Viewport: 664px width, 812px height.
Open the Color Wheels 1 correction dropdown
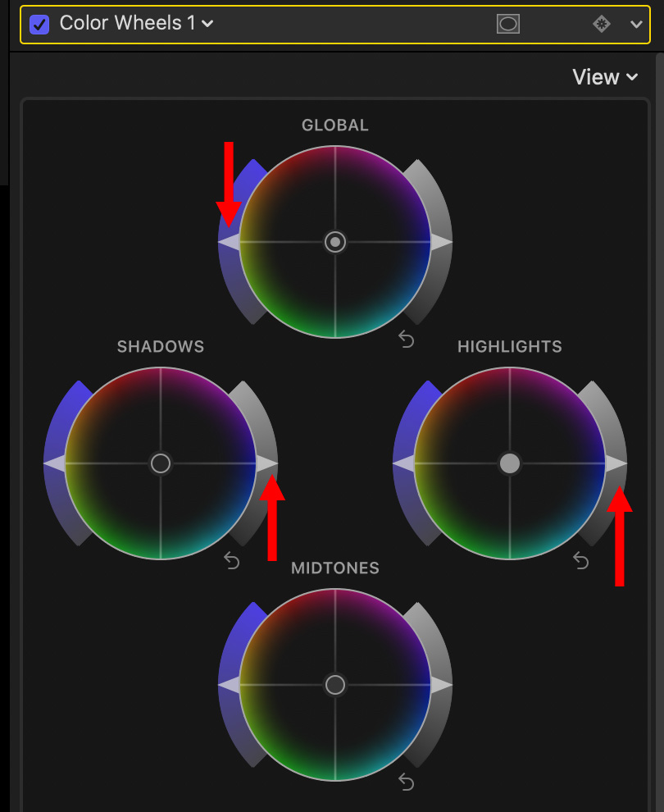(137, 23)
